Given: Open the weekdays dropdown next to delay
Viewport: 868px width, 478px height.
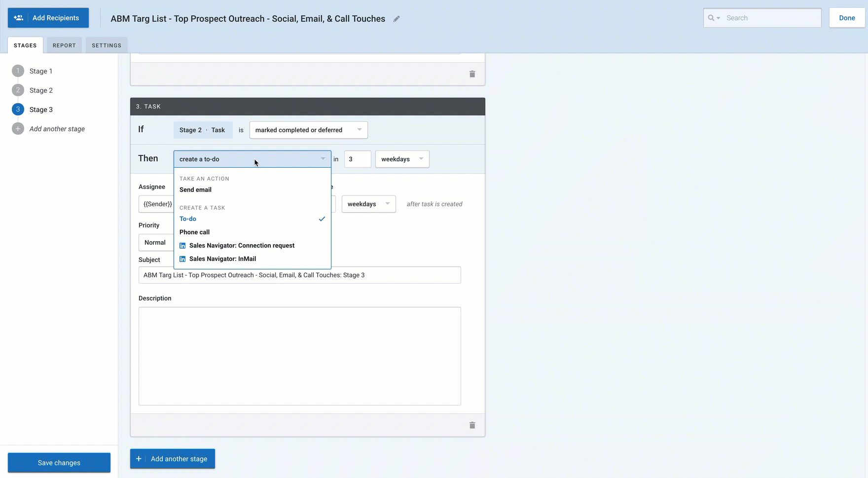Looking at the screenshot, I should click(x=402, y=159).
